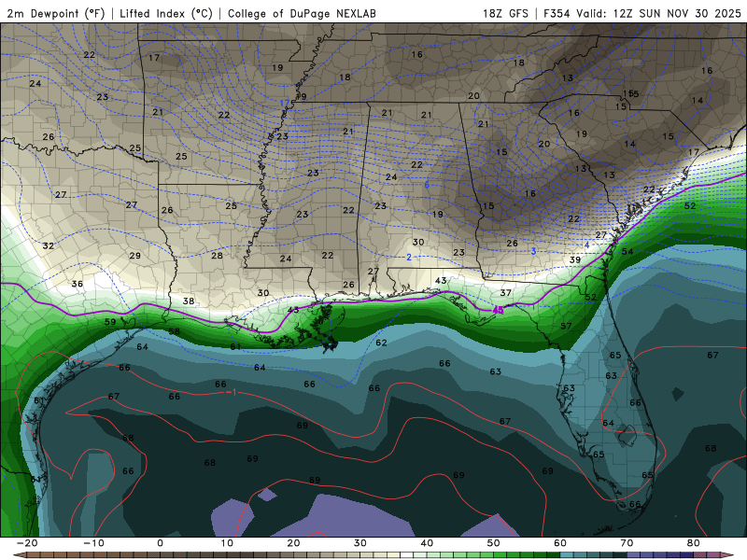747x560 pixels.
Task: Click the dewpoint value "54" off the Georgia coast
Action: [x=627, y=251]
